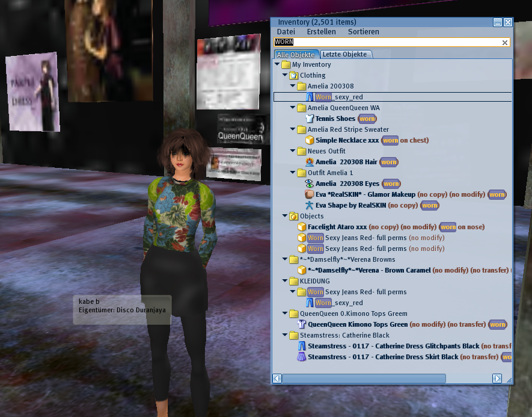Click the avatar in the floral top
This screenshot has width=532, height=417.
[x=180, y=271]
